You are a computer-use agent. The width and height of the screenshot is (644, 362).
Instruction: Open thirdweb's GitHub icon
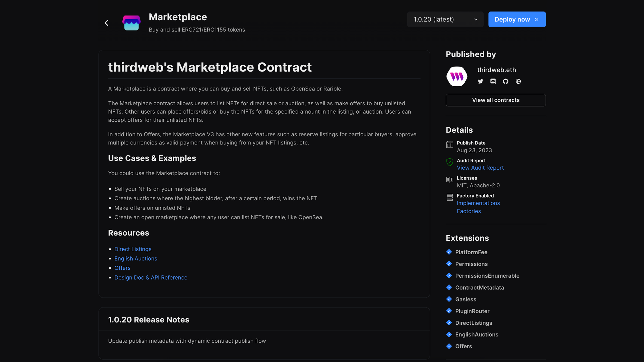(505, 81)
